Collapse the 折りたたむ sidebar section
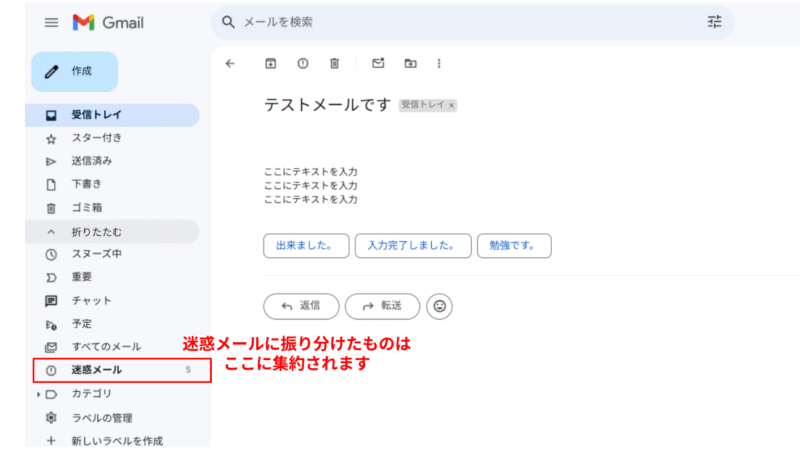800x450 pixels. [x=96, y=232]
